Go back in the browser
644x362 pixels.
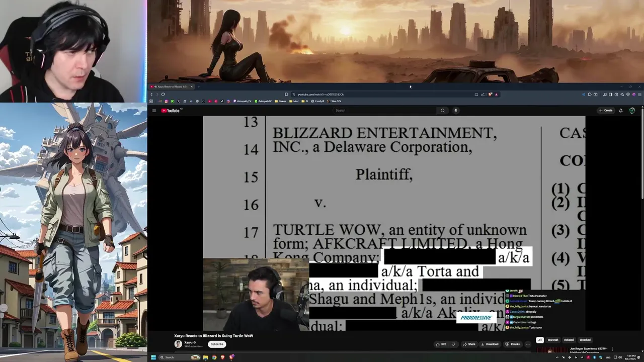tap(151, 95)
